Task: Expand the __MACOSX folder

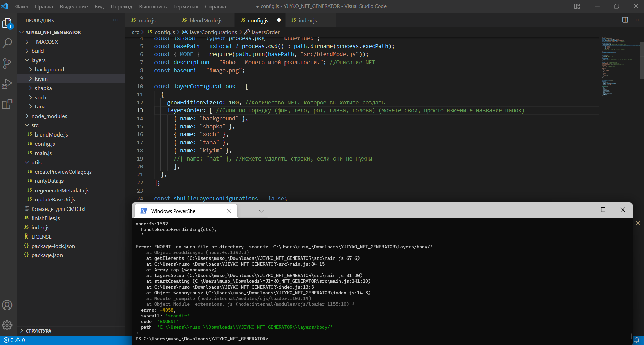Action: [71, 42]
